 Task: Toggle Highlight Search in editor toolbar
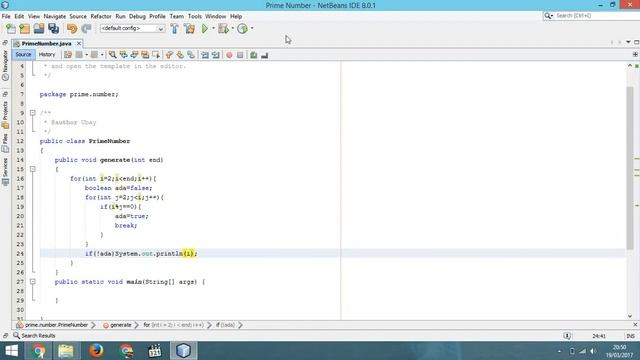(x=145, y=55)
